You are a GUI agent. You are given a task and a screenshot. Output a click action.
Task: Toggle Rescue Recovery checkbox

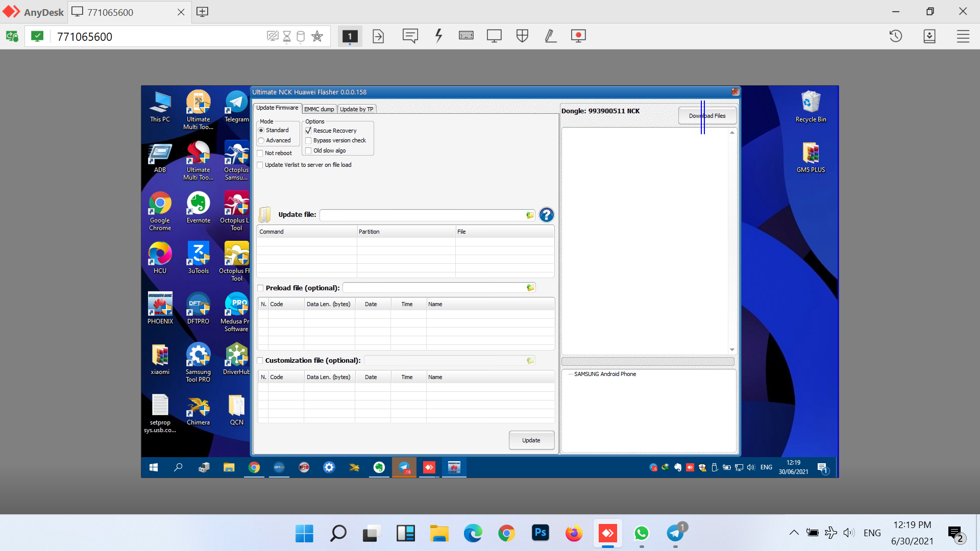[308, 131]
